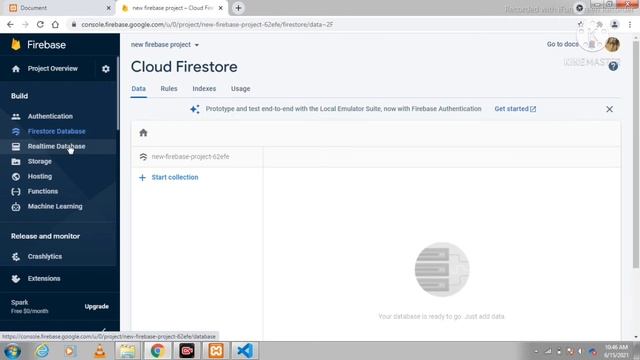This screenshot has height=360, width=640.
Task: Open the Chrome menu three dots
Action: [630, 24]
